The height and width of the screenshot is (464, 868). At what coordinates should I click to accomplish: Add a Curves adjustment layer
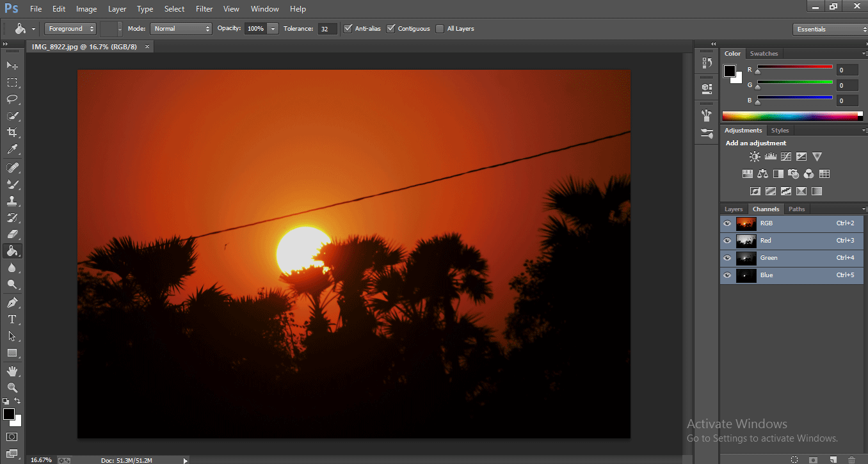(x=785, y=156)
